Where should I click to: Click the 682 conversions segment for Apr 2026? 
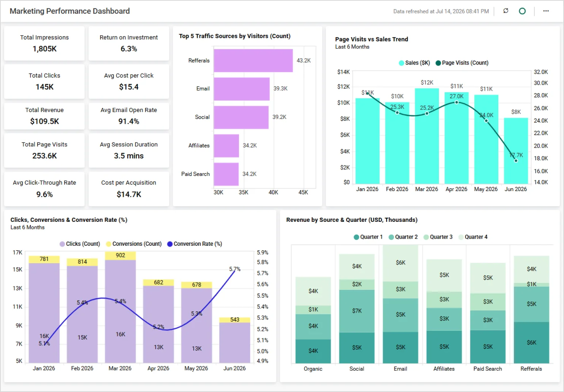coord(158,282)
